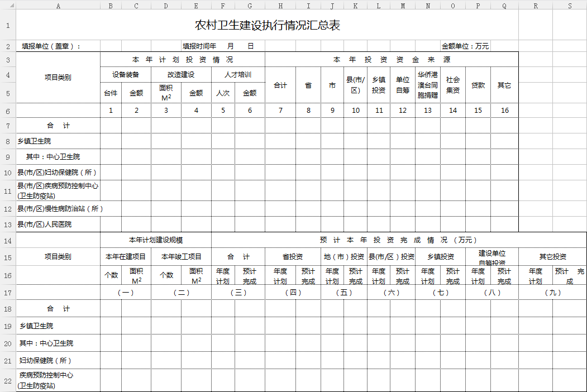Select the （五） cell in row 17
Screen dimensions: 587x392
pyautogui.click(x=343, y=293)
